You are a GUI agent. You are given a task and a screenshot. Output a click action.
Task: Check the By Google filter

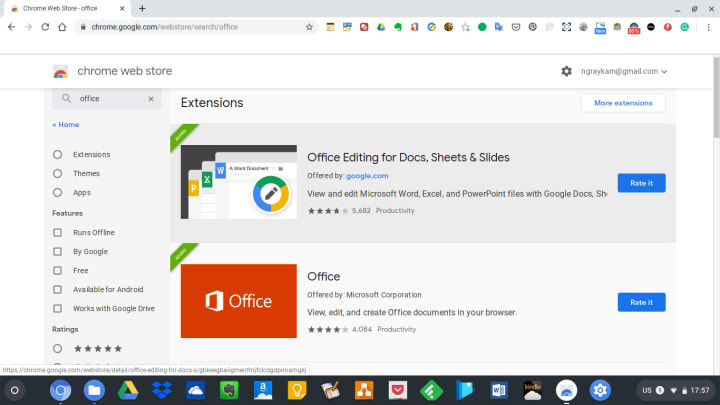(x=57, y=252)
